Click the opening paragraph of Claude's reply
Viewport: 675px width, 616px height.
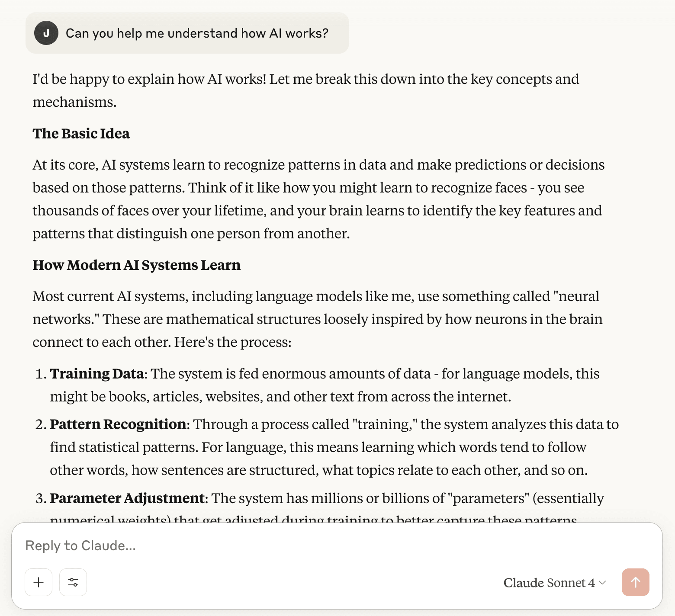[x=306, y=90]
